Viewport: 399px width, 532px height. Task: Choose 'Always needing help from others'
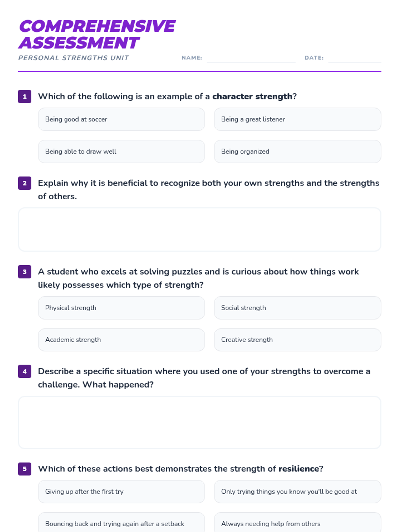click(x=298, y=523)
